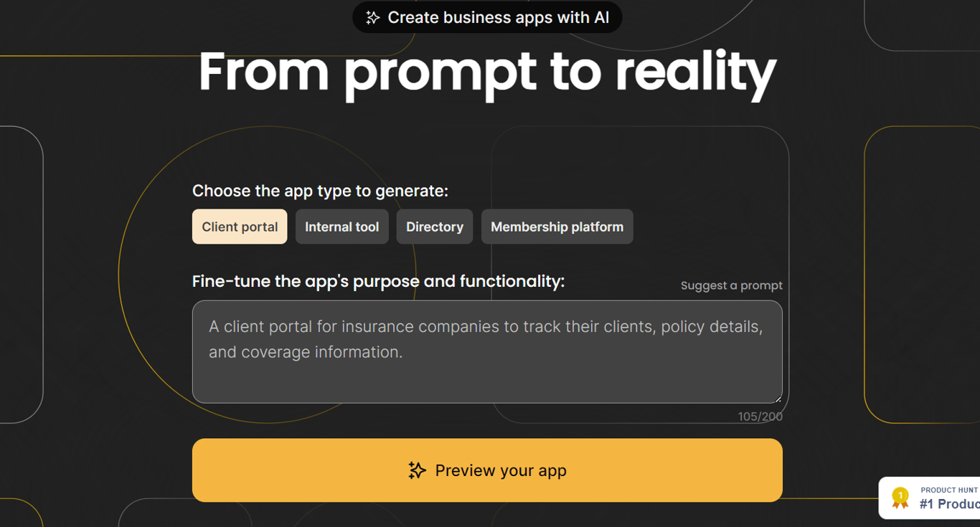Focus the app purpose text area
The width and height of the screenshot is (980, 527).
pos(487,351)
